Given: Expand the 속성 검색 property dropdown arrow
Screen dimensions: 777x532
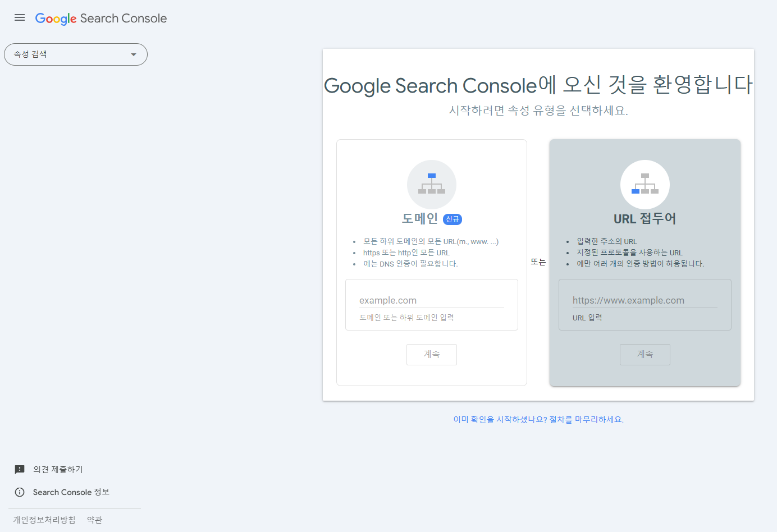Looking at the screenshot, I should [x=134, y=54].
